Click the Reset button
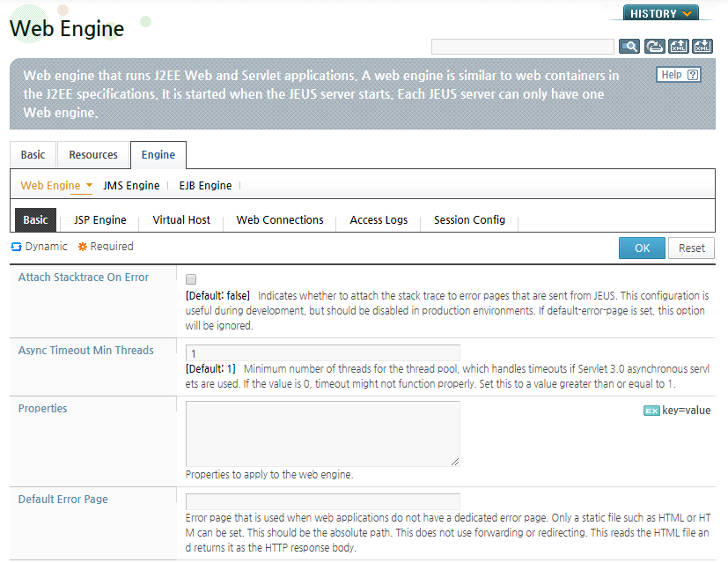Screen dimensions: 728x563 click(x=691, y=248)
